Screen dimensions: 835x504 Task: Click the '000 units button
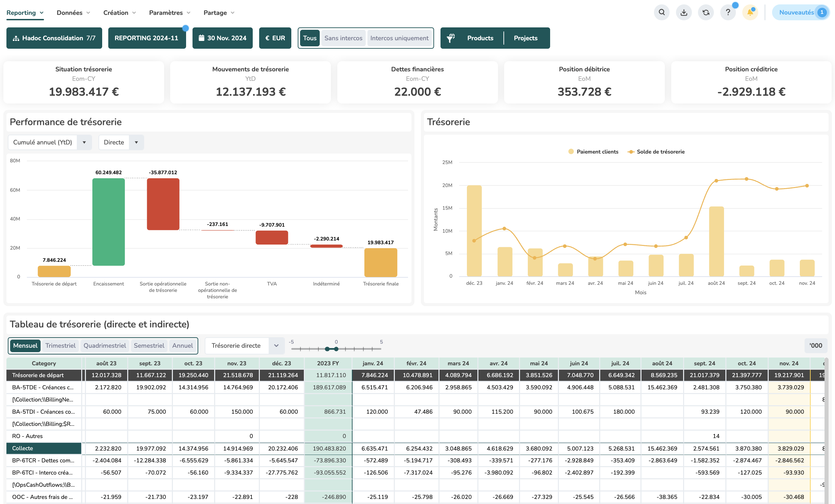[x=816, y=345]
